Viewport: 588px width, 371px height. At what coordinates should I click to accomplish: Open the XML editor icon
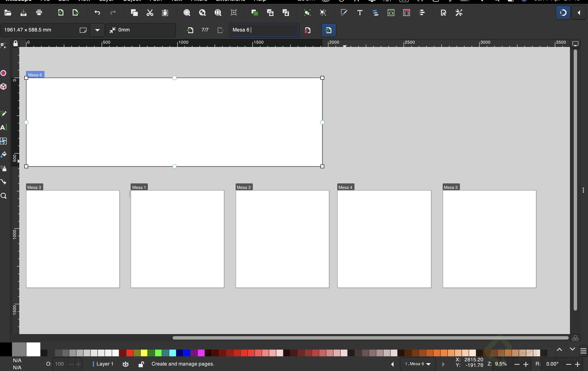[391, 13]
